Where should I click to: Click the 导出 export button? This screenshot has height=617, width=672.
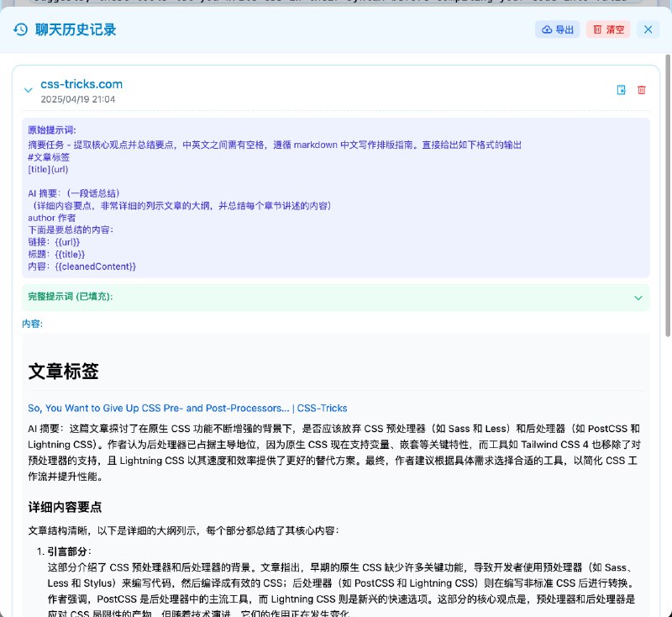(556, 29)
